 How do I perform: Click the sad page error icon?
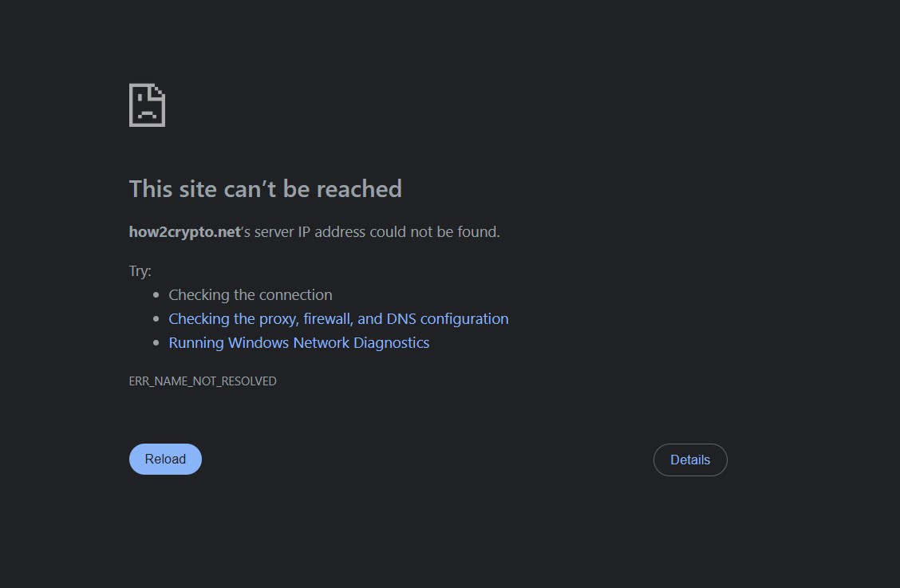point(147,105)
